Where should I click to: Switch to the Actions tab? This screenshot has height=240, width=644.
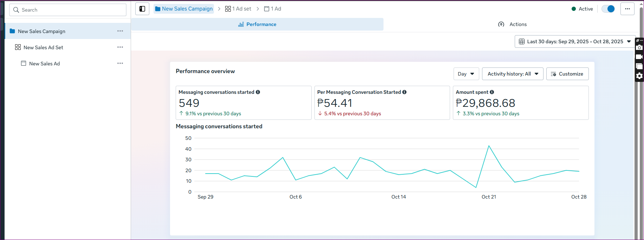[512, 24]
